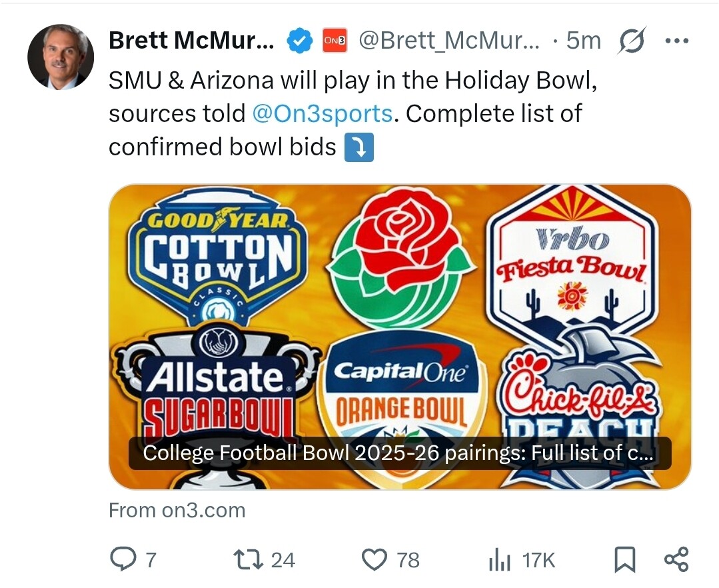
Task: Open Brett McMurphy's profile avatar
Action: 61,57
